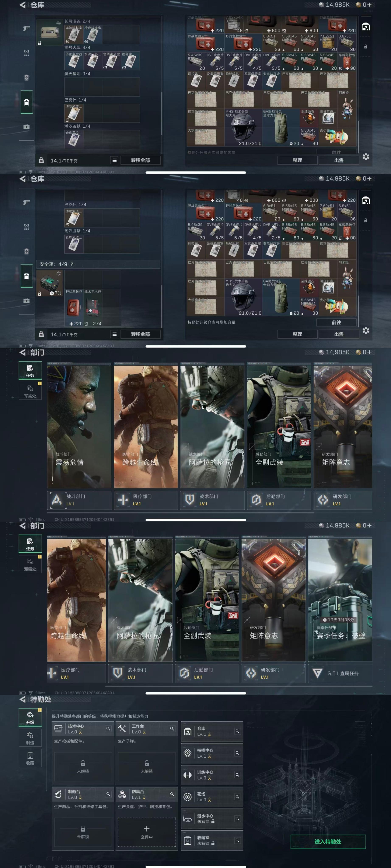Select the 安全箱 case thumbnail showing 7时
This screenshot has height=868, width=391.
click(x=50, y=283)
